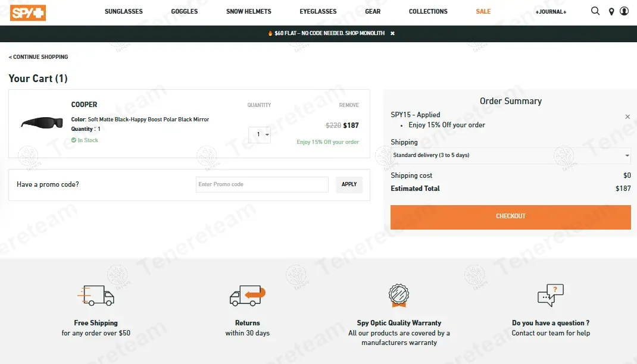This screenshot has width=637, height=364.
Task: Click the 'SPY15 - Applied' text
Action: pos(415,115)
